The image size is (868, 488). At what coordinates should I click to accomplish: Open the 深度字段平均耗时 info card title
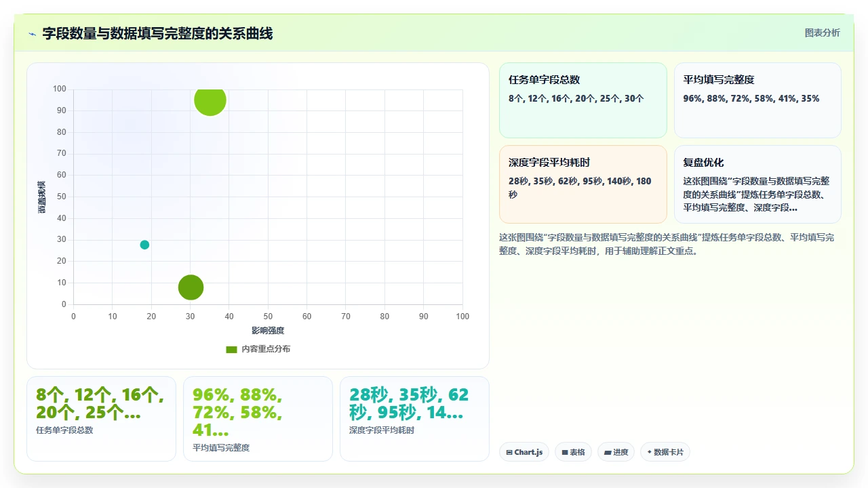pyautogui.click(x=549, y=163)
